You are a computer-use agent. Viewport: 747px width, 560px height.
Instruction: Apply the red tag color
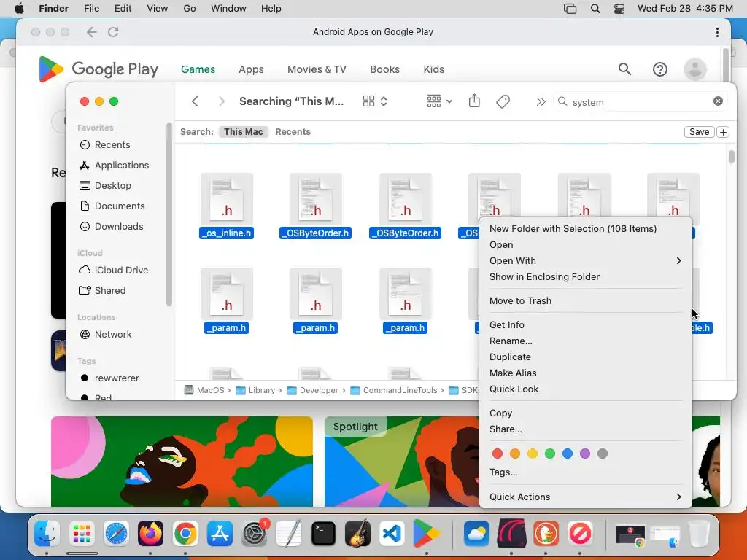click(498, 454)
